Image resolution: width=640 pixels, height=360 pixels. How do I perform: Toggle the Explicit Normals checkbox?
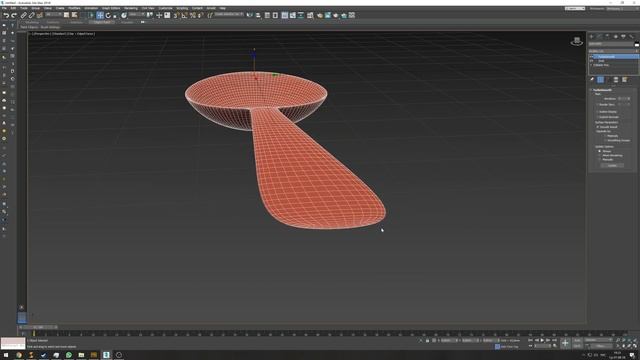(597, 117)
